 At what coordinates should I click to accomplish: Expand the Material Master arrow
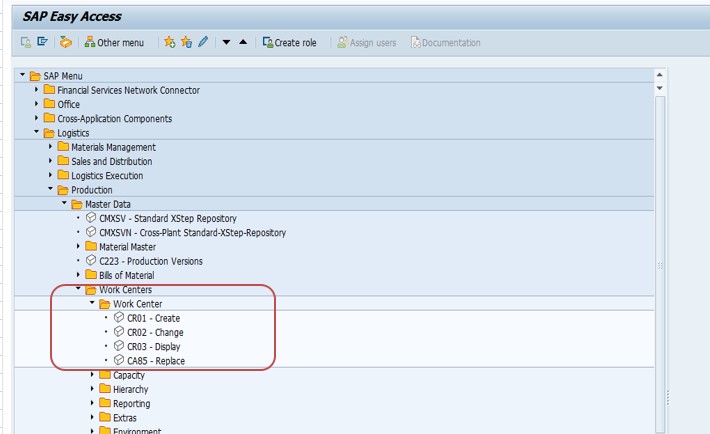click(x=78, y=246)
